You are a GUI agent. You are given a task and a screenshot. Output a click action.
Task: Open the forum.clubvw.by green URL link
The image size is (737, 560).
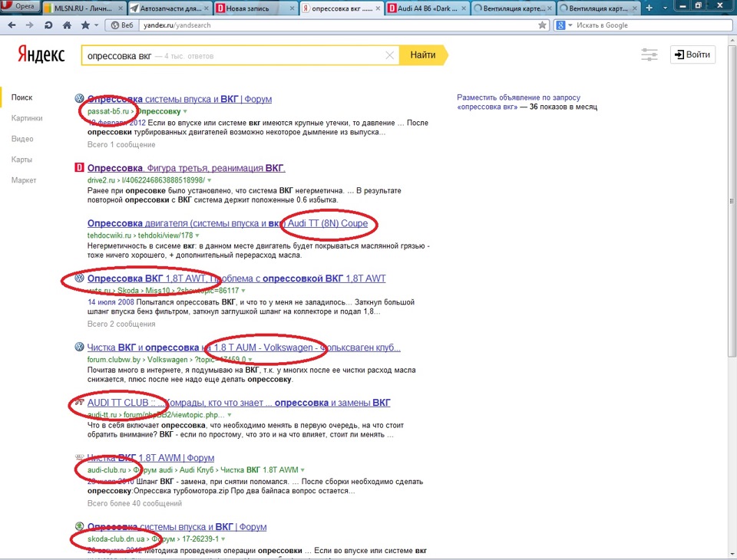[x=167, y=360]
